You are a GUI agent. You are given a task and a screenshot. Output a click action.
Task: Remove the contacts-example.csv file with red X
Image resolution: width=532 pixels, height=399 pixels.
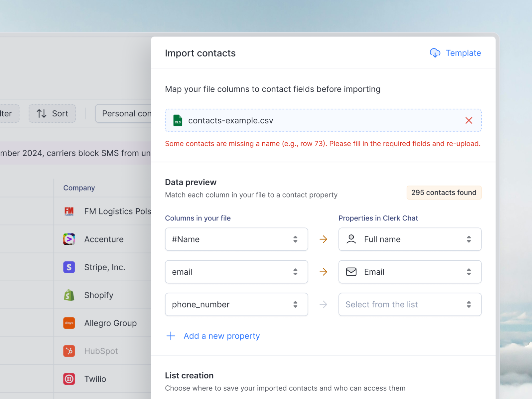tap(469, 120)
